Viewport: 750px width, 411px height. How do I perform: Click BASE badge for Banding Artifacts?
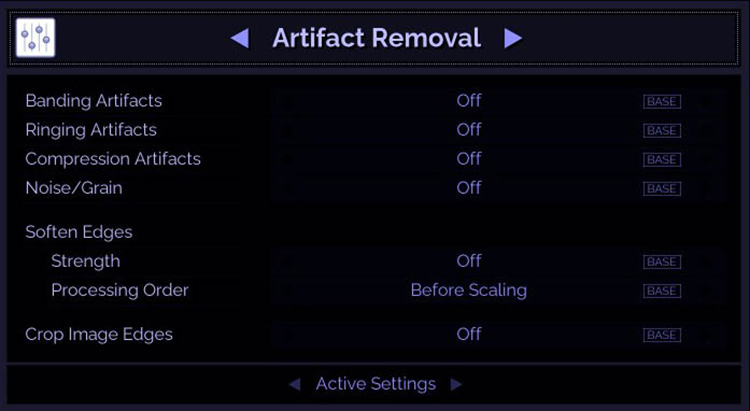[x=661, y=102]
